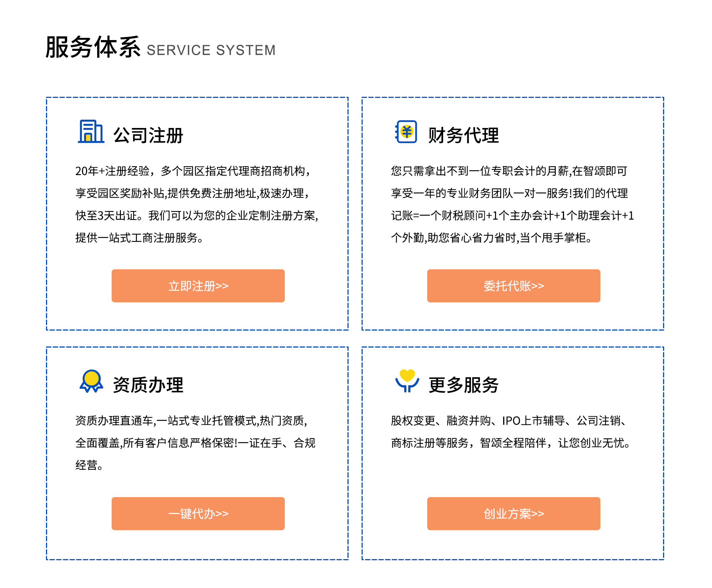The image size is (712, 588).
Task: Click the 更多服务 title text
Action: point(464,385)
